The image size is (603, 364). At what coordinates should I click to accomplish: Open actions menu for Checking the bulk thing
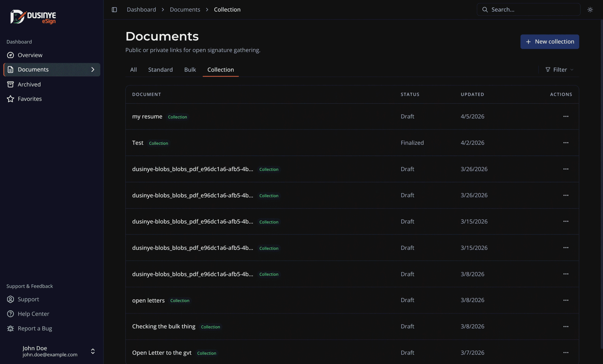coord(566,327)
